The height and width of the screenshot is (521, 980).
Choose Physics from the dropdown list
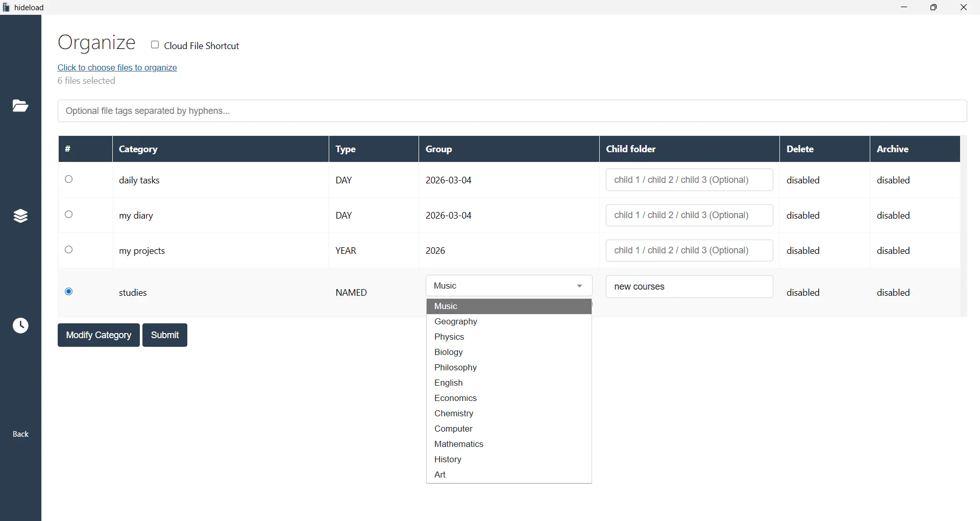pos(509,337)
